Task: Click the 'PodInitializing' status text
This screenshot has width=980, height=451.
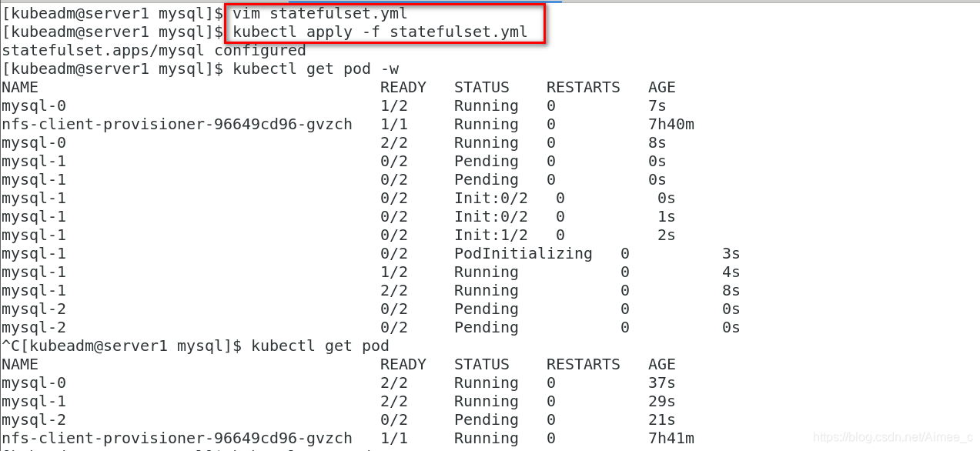Action: (523, 254)
